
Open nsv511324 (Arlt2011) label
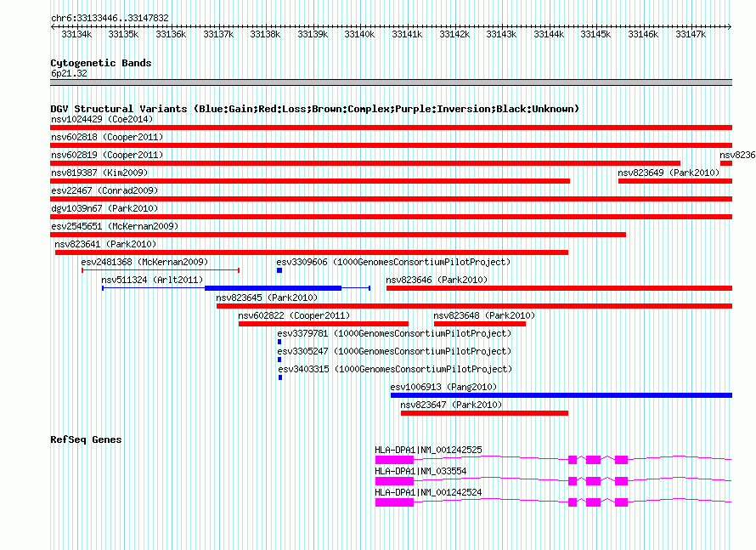[152, 280]
